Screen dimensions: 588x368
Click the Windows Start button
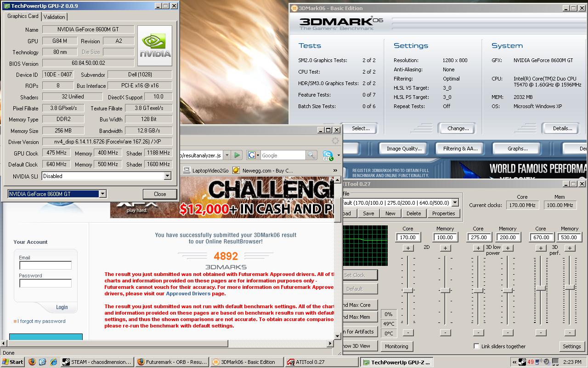(13, 362)
